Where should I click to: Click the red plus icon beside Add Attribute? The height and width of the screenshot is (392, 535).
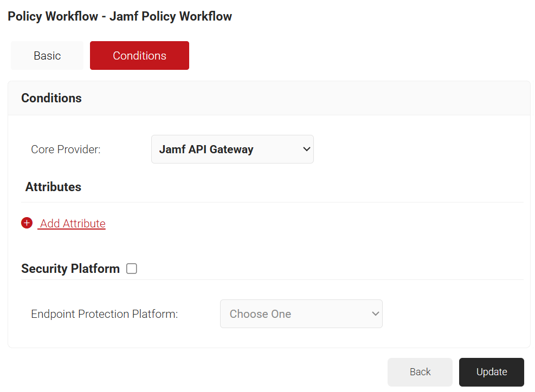coord(27,223)
